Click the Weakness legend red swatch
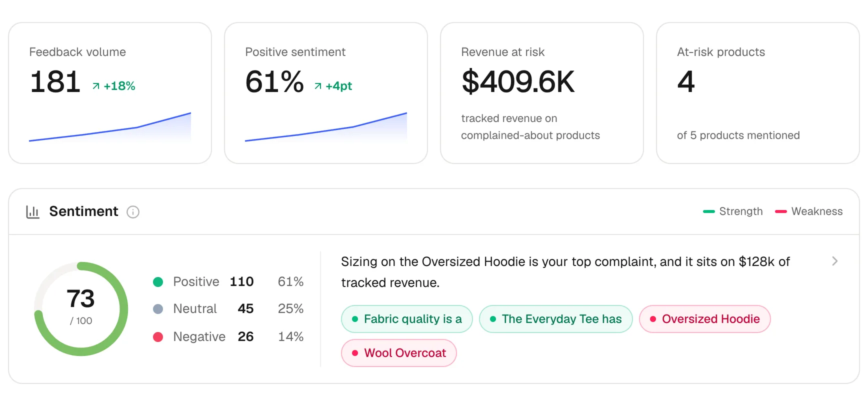 click(781, 211)
